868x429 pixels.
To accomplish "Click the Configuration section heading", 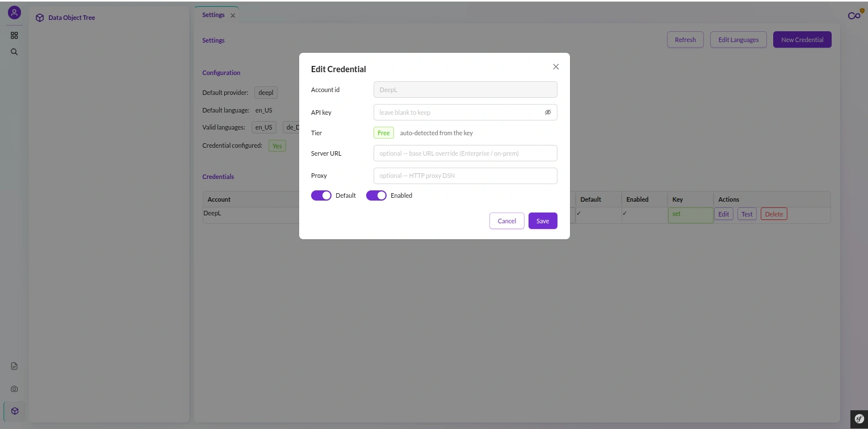I will [221, 73].
